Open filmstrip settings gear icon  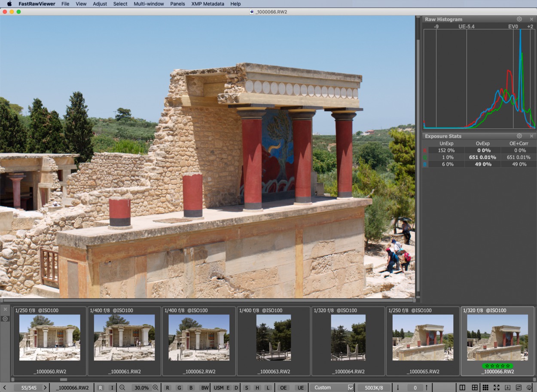(x=5, y=319)
